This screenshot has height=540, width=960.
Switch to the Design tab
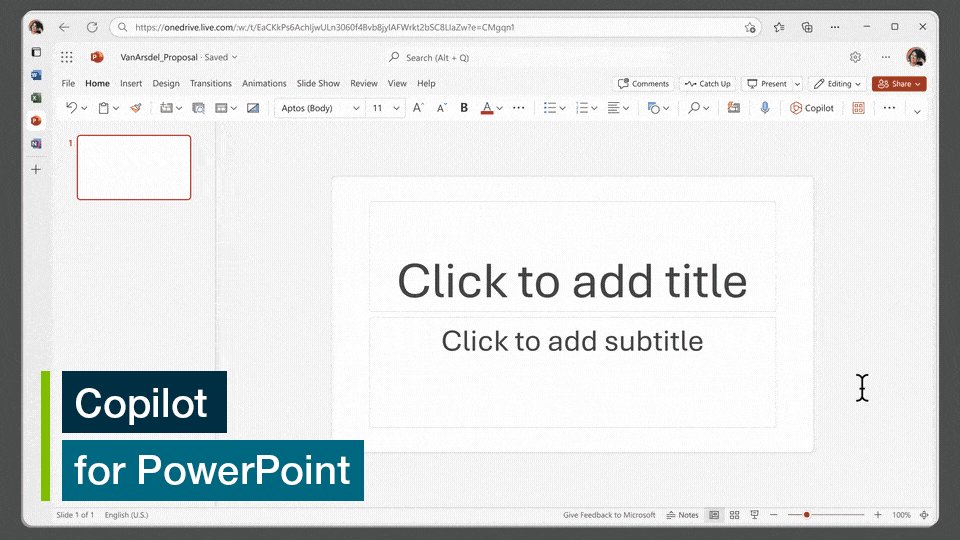(166, 84)
